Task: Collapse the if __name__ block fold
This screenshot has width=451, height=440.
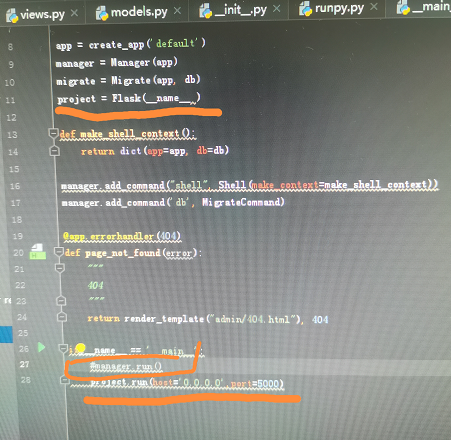Action: pos(63,348)
